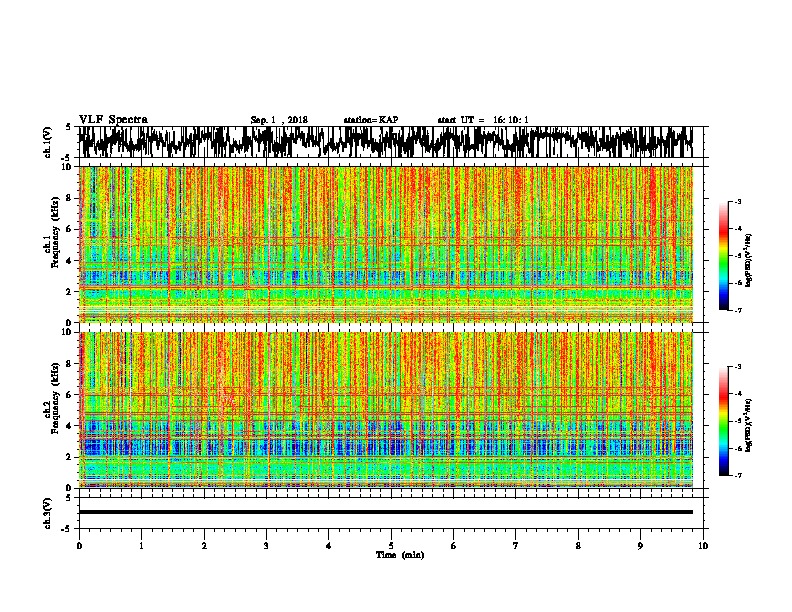Screen dimensions: 792x612
Task: Click the 'VLF Spectra' plot title
Action: (113, 120)
